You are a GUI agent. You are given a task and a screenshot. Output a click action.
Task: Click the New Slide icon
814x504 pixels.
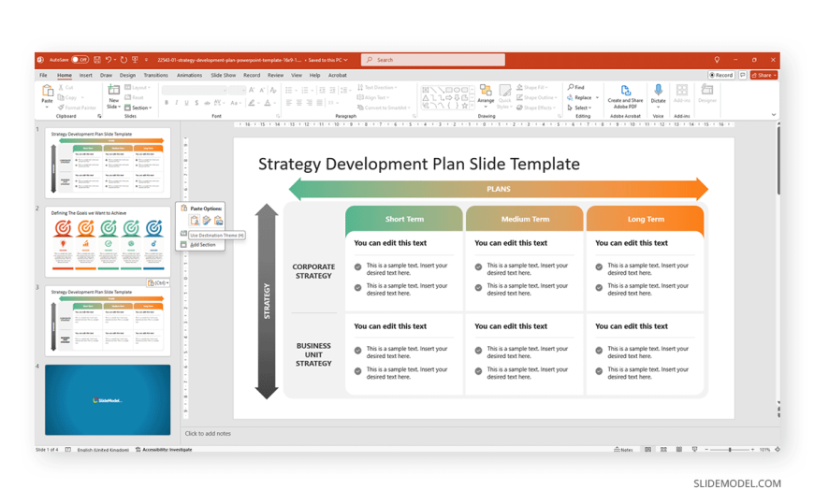point(114,91)
